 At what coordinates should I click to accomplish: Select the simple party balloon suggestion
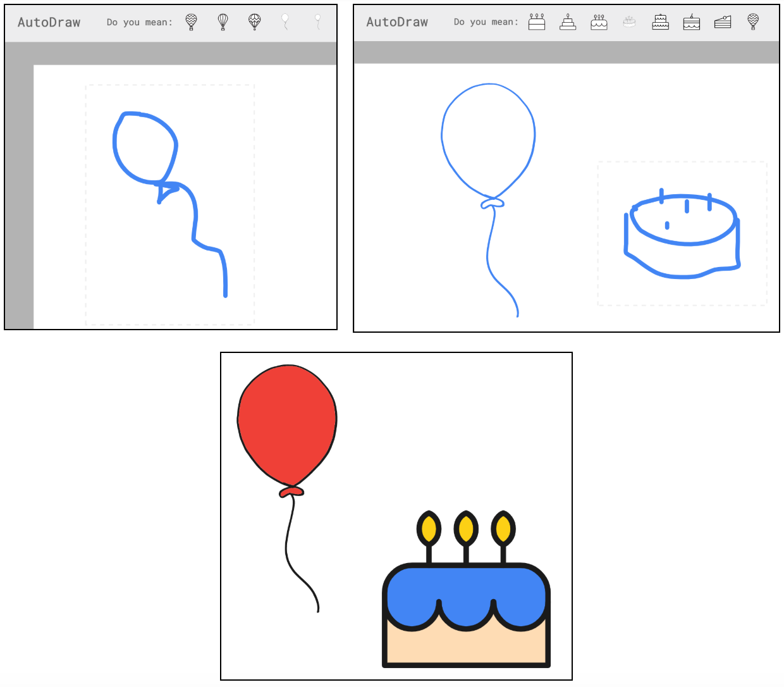(285, 22)
